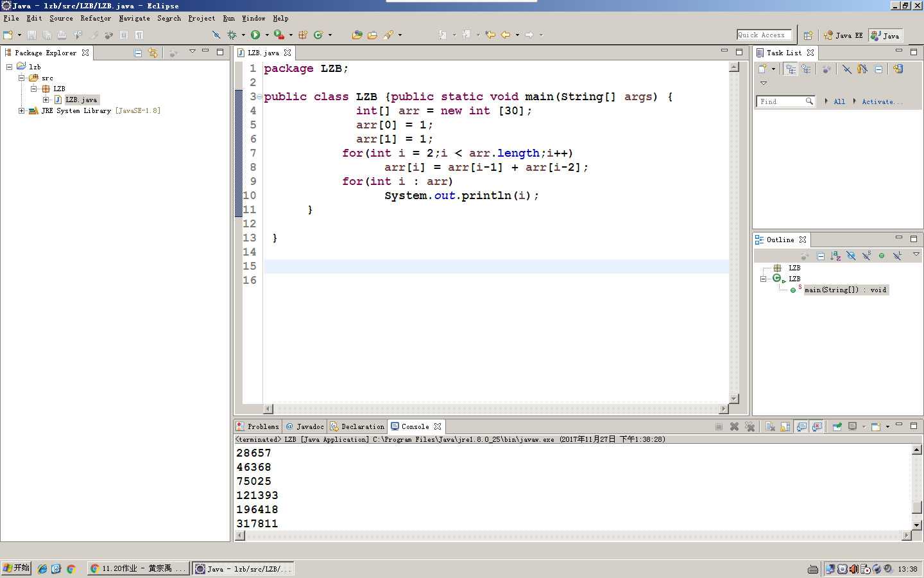Click the New file wizard icon

point(8,35)
